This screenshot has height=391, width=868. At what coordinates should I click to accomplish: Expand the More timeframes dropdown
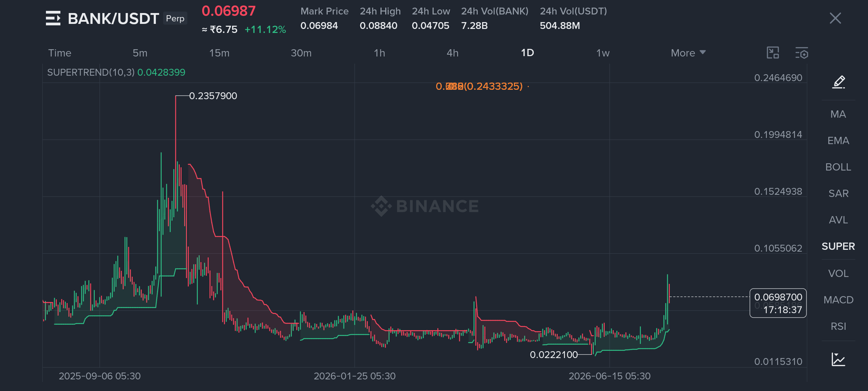tap(688, 53)
